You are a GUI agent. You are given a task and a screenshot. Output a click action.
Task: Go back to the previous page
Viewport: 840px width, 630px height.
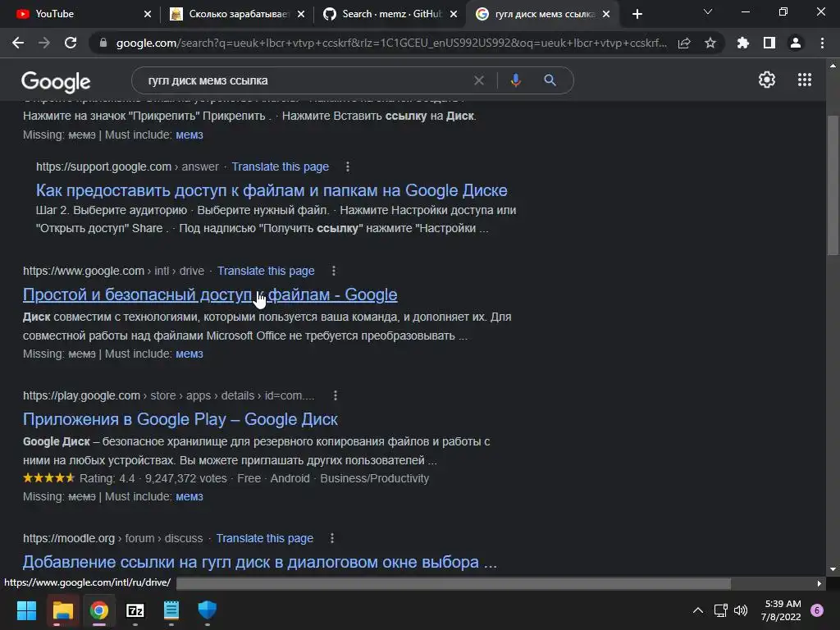coord(18,43)
